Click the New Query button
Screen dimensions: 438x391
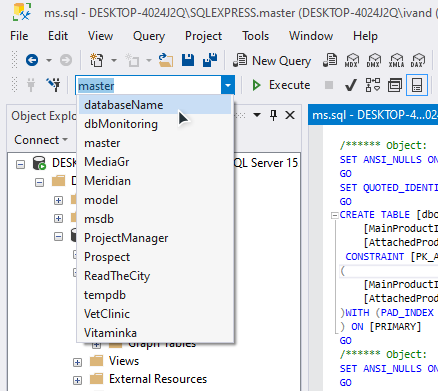tap(272, 61)
